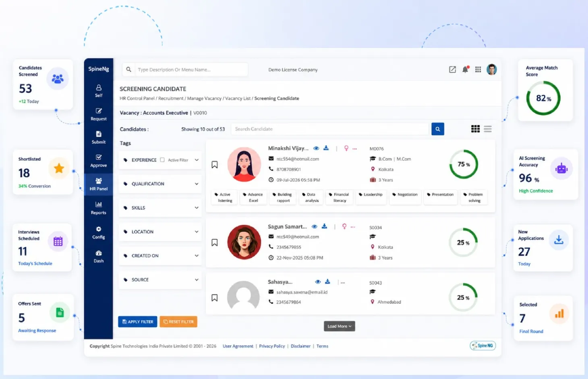Click the Apply Filter button
This screenshot has height=379, width=588.
click(x=138, y=322)
